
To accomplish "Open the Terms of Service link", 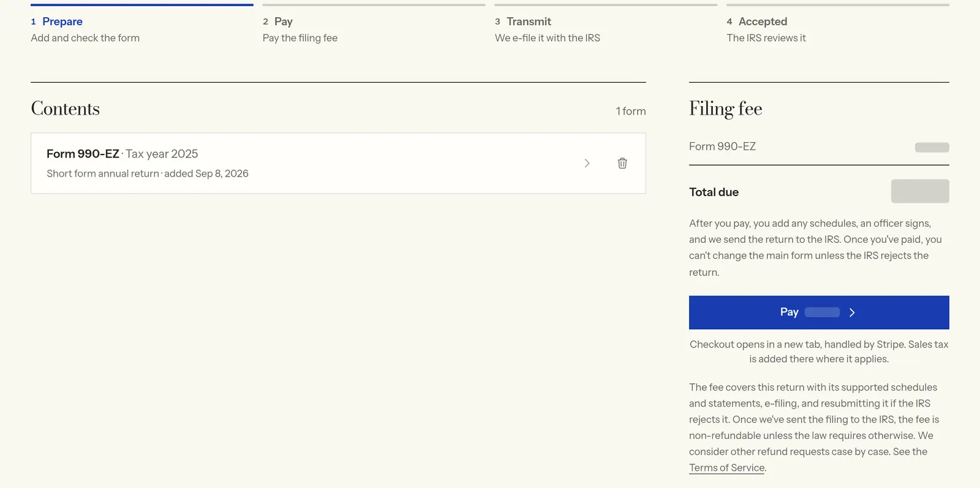I will point(727,468).
